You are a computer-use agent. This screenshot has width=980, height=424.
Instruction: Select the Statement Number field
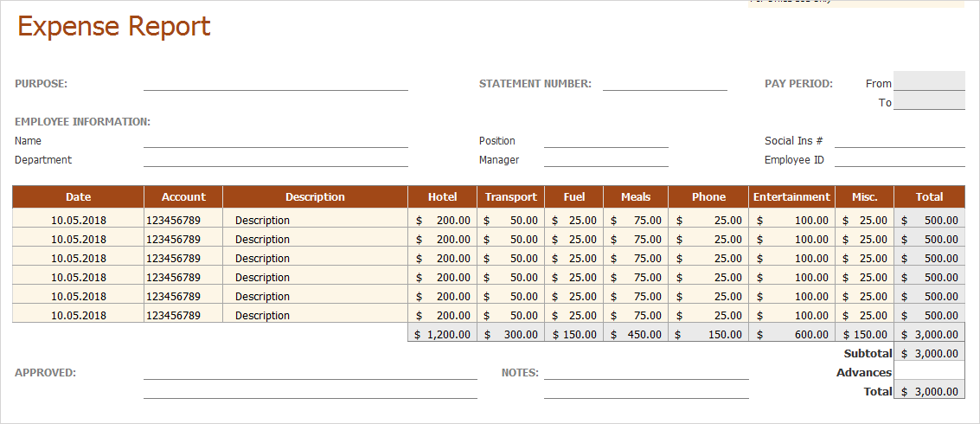point(664,83)
